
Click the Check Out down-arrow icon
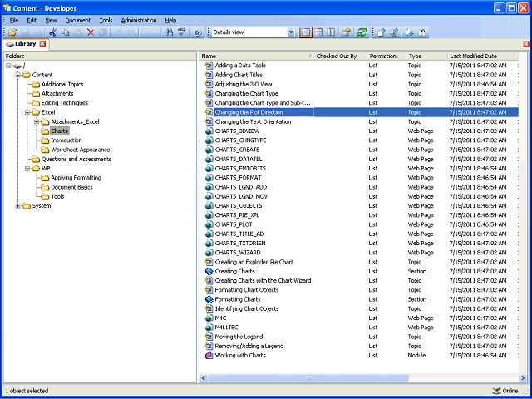point(410,32)
